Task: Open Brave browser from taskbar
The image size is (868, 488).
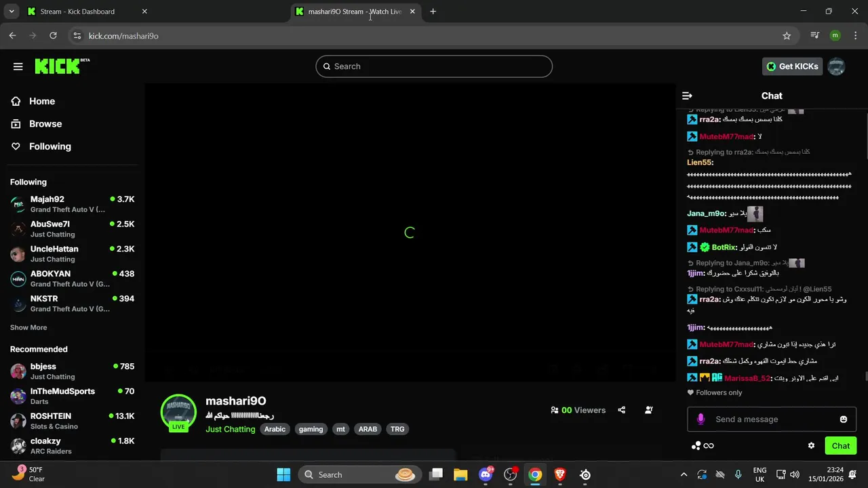Action: (x=560, y=474)
